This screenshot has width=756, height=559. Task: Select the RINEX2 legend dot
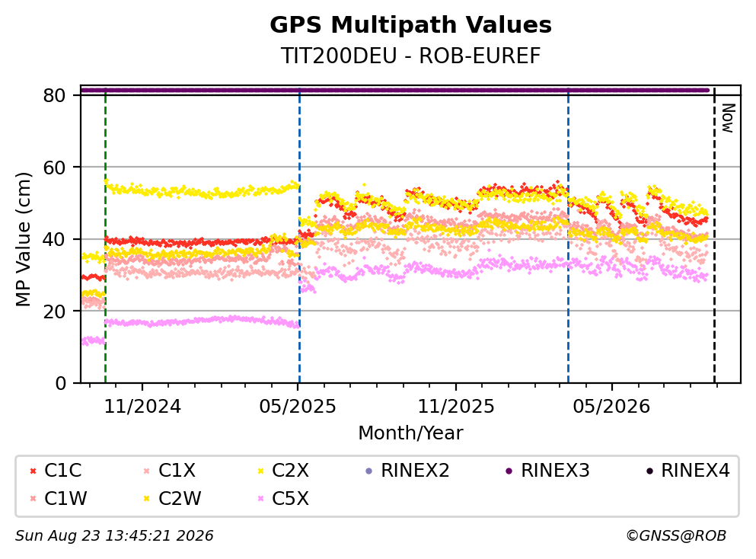[369, 471]
